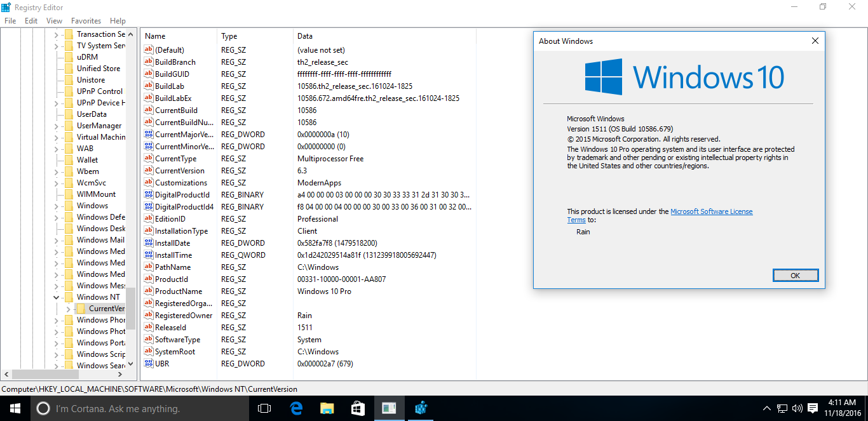Expand the UserManager key

click(x=56, y=126)
